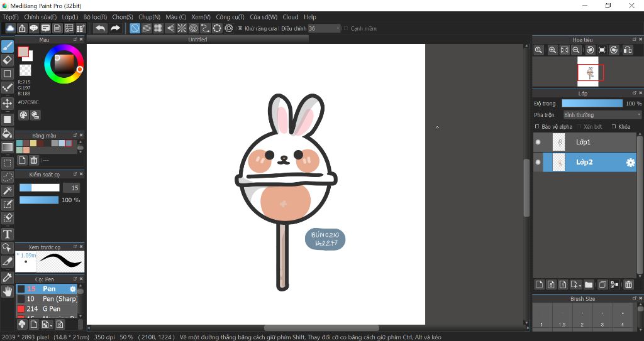Hide the Lớp2 layer visibility
The width and height of the screenshot is (644, 341).
point(538,162)
